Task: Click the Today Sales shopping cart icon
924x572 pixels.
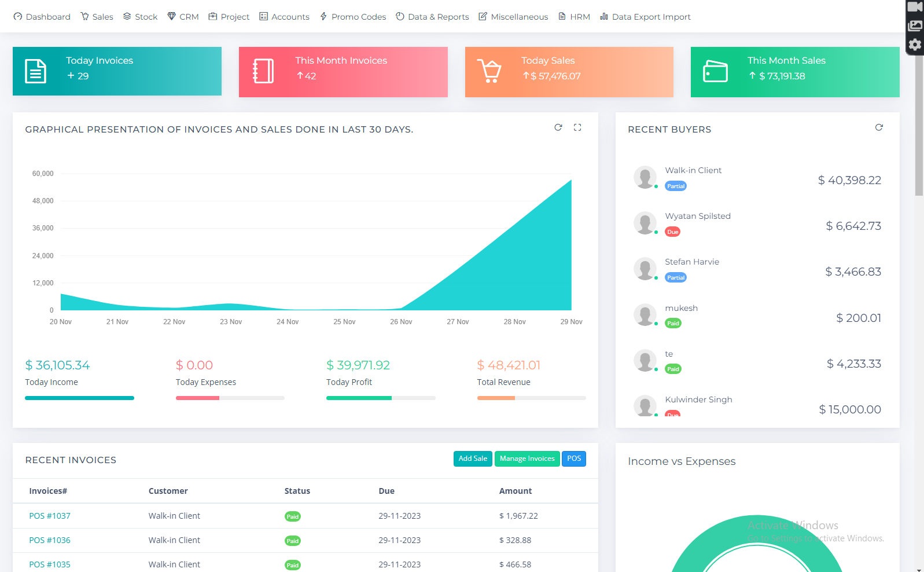Action: pos(489,71)
